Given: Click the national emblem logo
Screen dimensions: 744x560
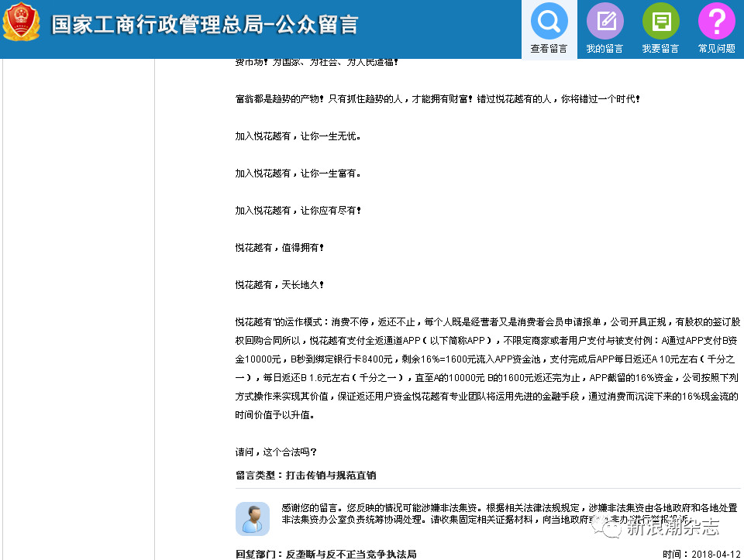Looking at the screenshot, I should click(x=21, y=22).
